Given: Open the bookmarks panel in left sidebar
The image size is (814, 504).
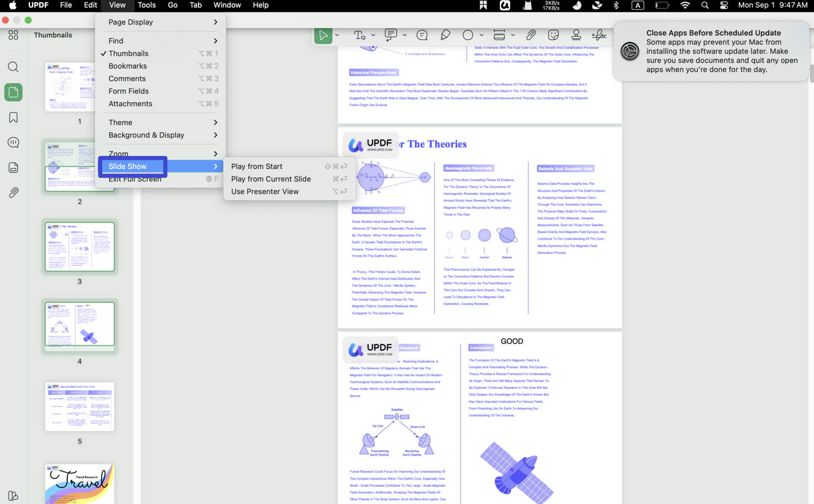Looking at the screenshot, I should click(14, 117).
